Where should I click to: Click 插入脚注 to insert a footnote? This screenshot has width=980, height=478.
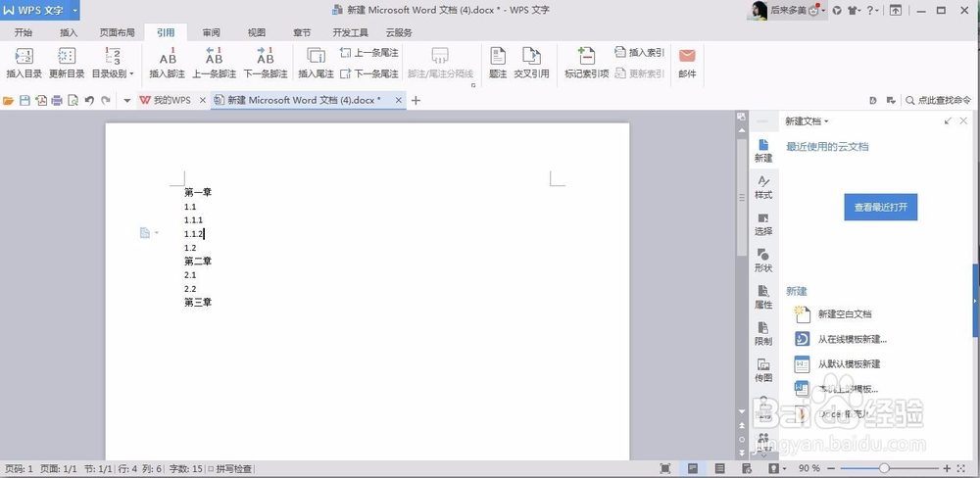(167, 63)
